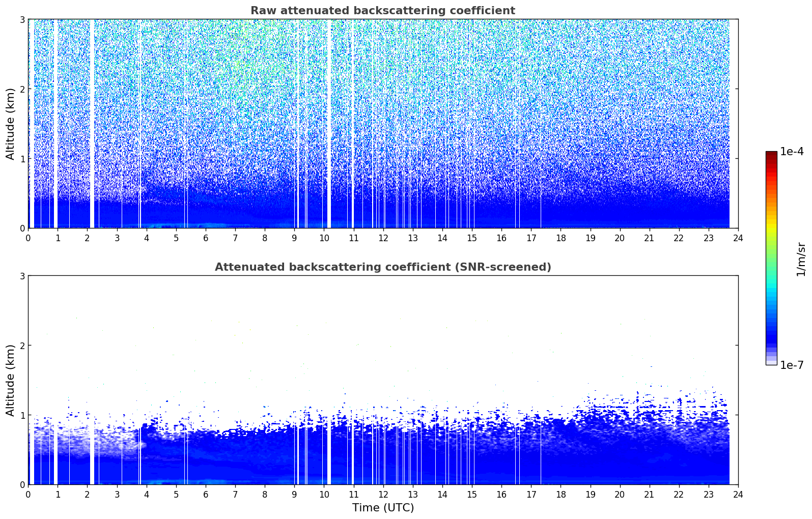This screenshot has width=812, height=519.
Task: Click the colorbar '1/m/sr' unit label
Action: [x=801, y=259]
